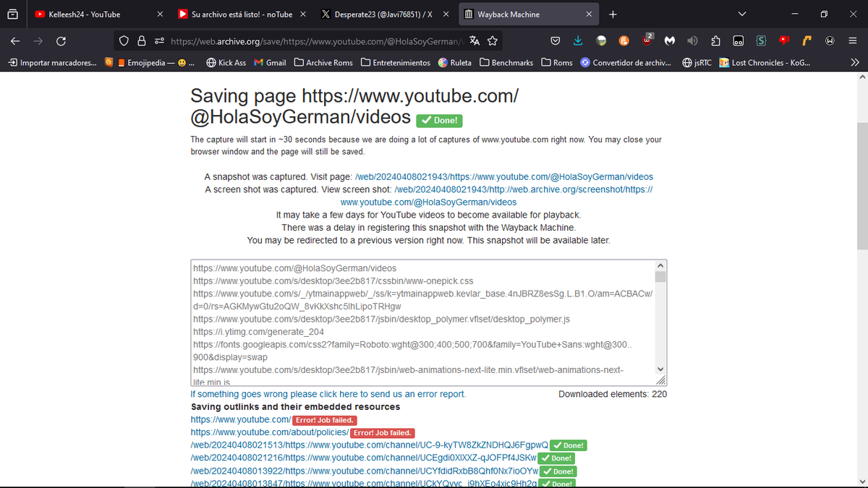Open archived channel UC-9-kyTW8ZkZNDHQJ6FgpwQ link
868x488 pixels.
coord(370,445)
